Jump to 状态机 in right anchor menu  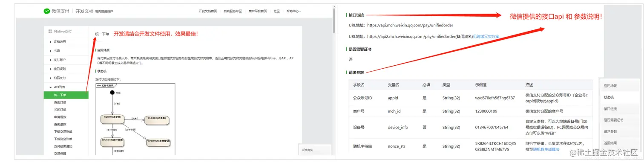click(609, 97)
